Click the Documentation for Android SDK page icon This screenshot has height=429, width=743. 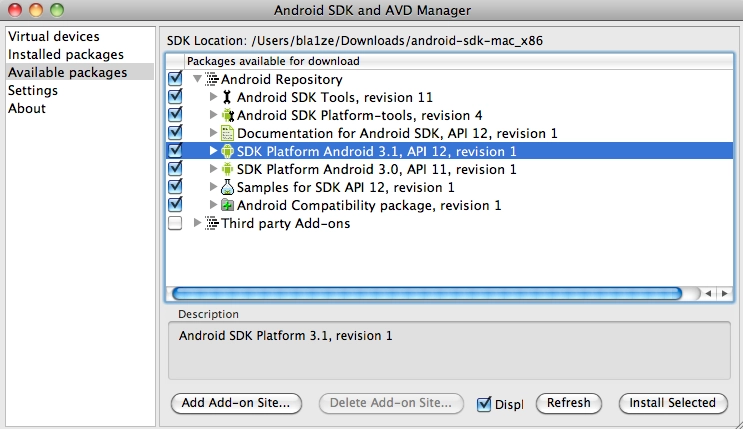[x=227, y=133]
